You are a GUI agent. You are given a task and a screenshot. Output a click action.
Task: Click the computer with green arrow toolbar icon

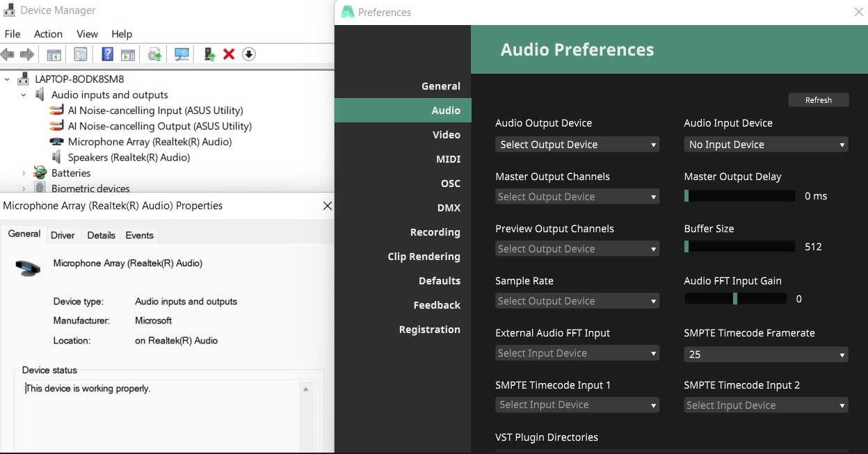(209, 54)
